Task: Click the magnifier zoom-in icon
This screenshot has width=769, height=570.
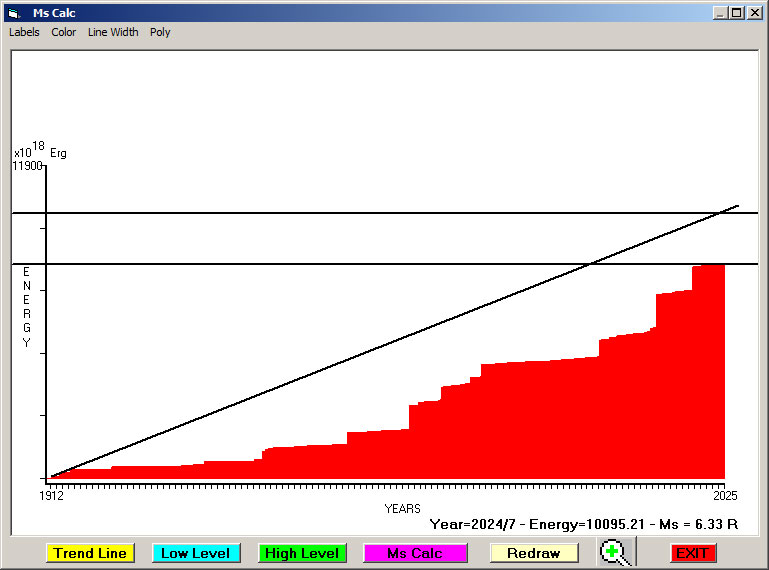Action: 616,552
